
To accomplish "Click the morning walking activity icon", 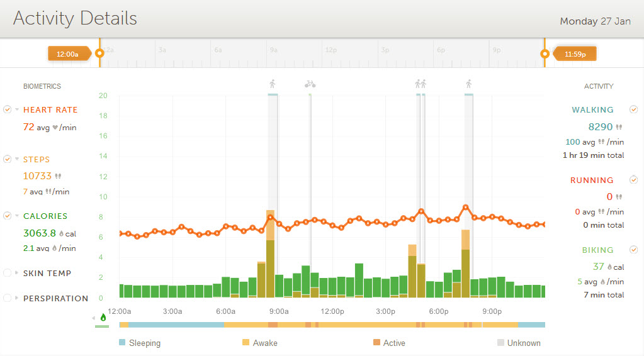I will pos(273,84).
